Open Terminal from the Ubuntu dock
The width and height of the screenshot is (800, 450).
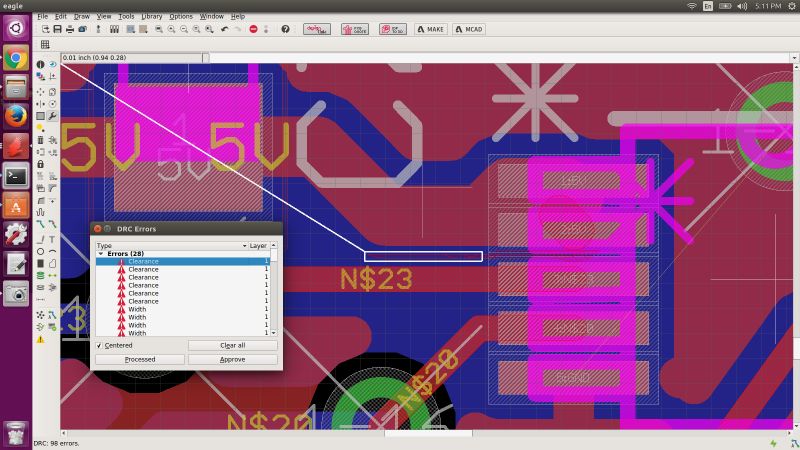(16, 176)
